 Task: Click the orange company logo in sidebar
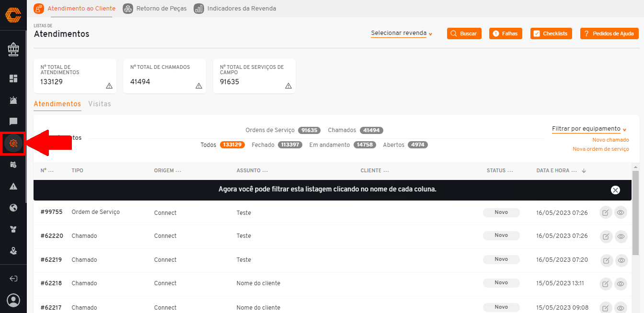pos(13,15)
